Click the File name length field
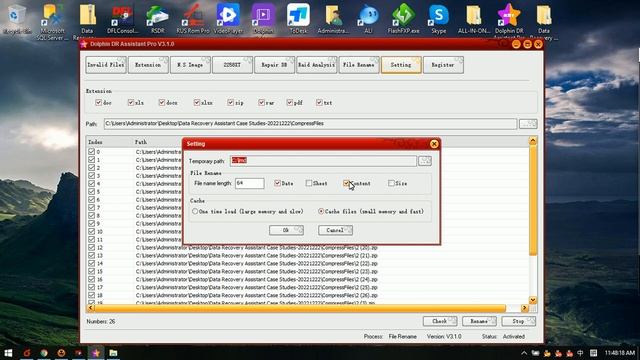The width and height of the screenshot is (640, 360). click(249, 183)
